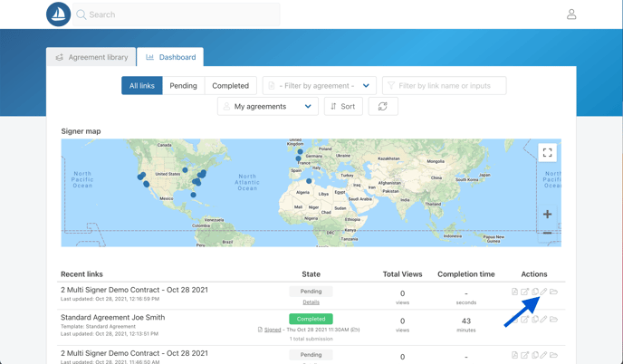Click folder icon for 11:46:50 AM contract row
Viewport: 623px width, 364px height.
[x=553, y=355]
